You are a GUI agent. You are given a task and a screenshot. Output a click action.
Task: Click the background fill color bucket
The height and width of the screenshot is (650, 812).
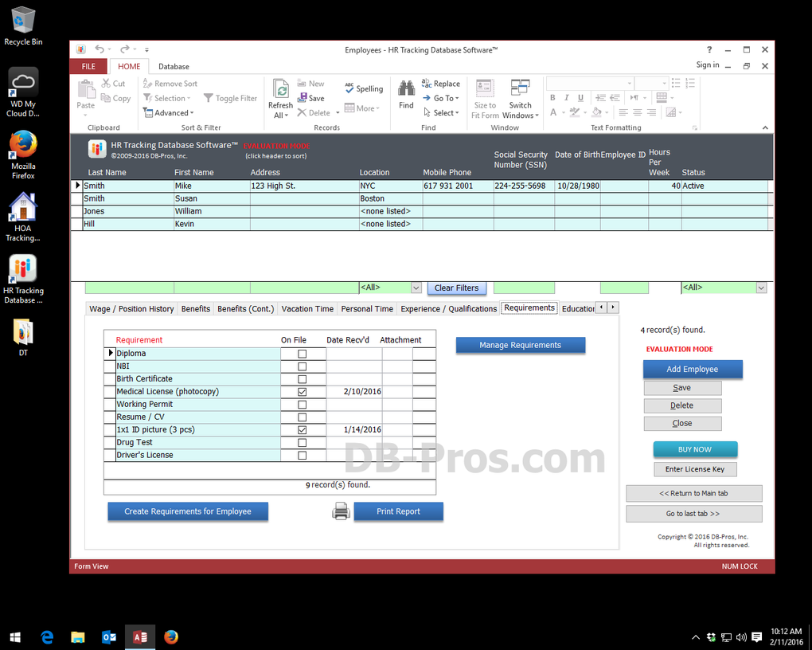[596, 112]
